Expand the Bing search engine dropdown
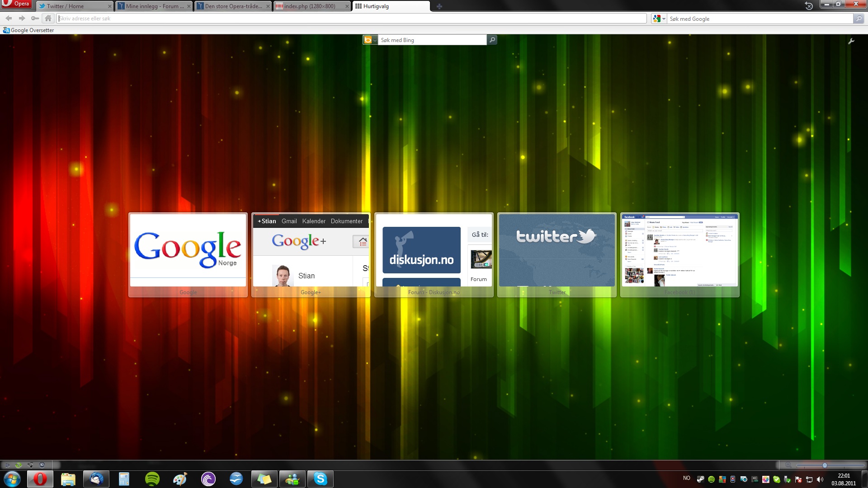The image size is (868, 488). pos(370,40)
